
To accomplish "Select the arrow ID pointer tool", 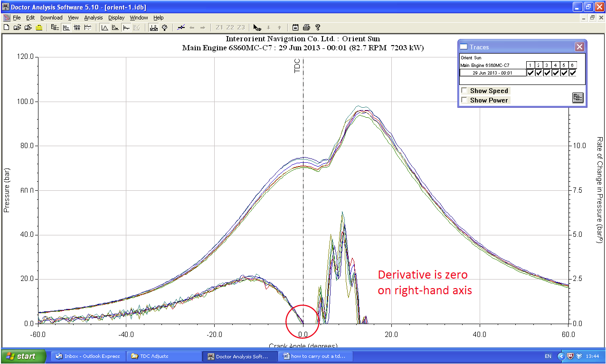I will pyautogui.click(x=257, y=28).
